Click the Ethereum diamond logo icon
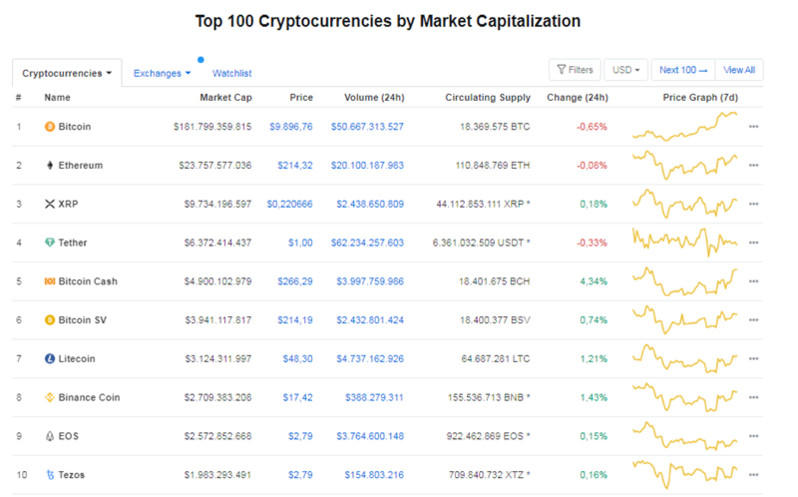 pos(50,165)
